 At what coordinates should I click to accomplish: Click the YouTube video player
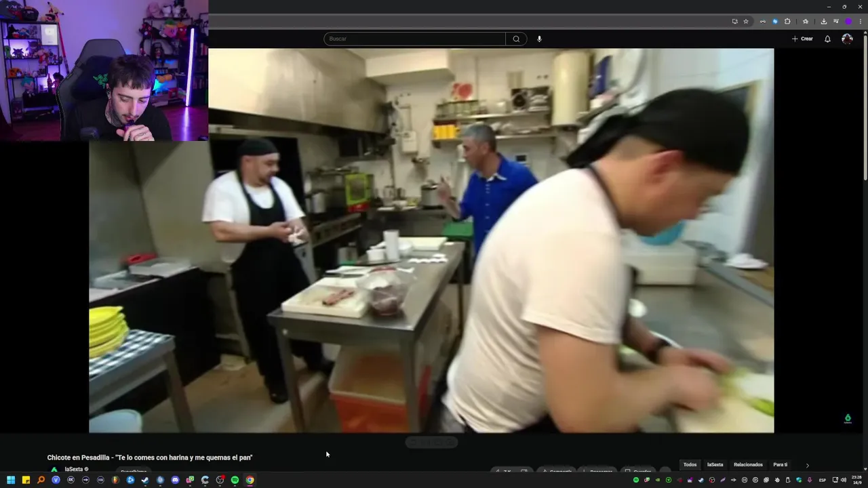pos(431,241)
